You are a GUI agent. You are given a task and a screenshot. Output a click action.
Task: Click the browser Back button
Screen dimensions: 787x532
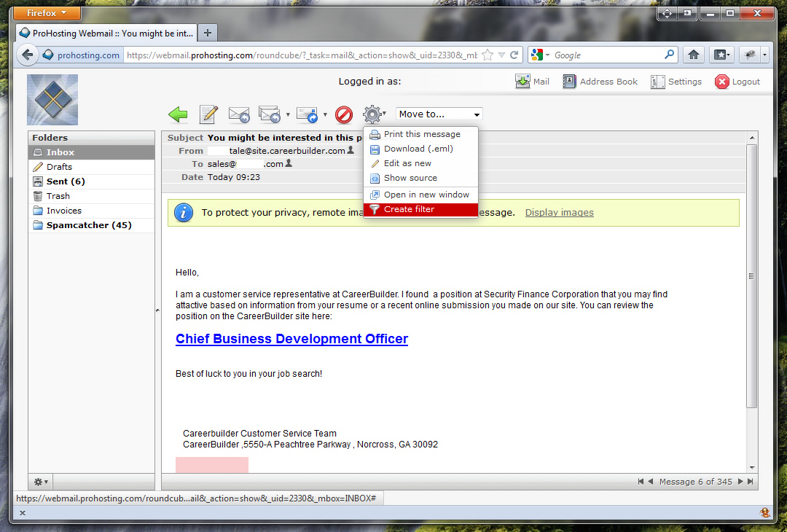click(28, 55)
